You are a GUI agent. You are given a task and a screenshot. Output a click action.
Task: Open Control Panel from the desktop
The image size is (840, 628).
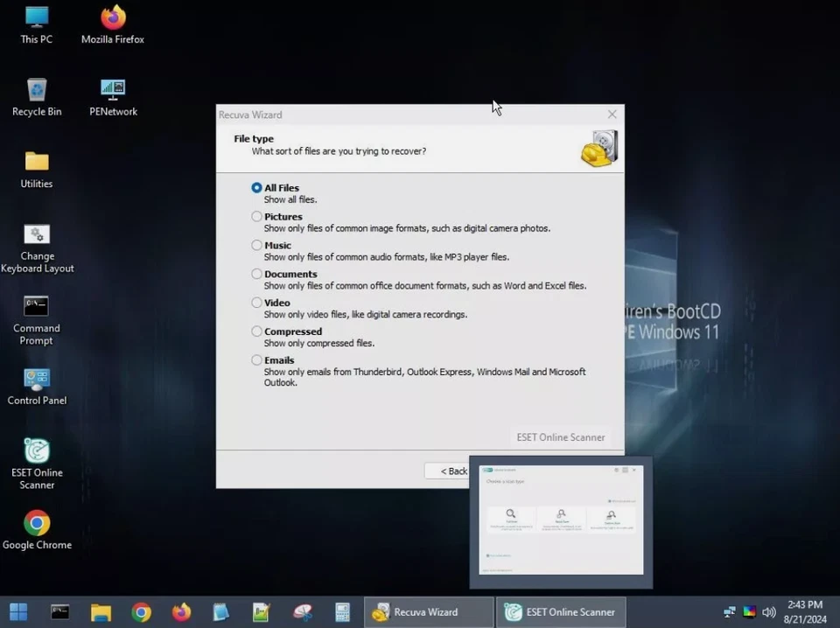click(37, 376)
